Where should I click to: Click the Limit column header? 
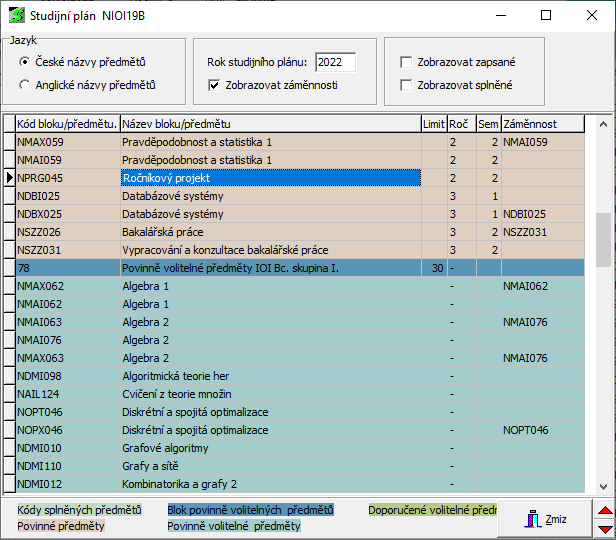(433, 124)
